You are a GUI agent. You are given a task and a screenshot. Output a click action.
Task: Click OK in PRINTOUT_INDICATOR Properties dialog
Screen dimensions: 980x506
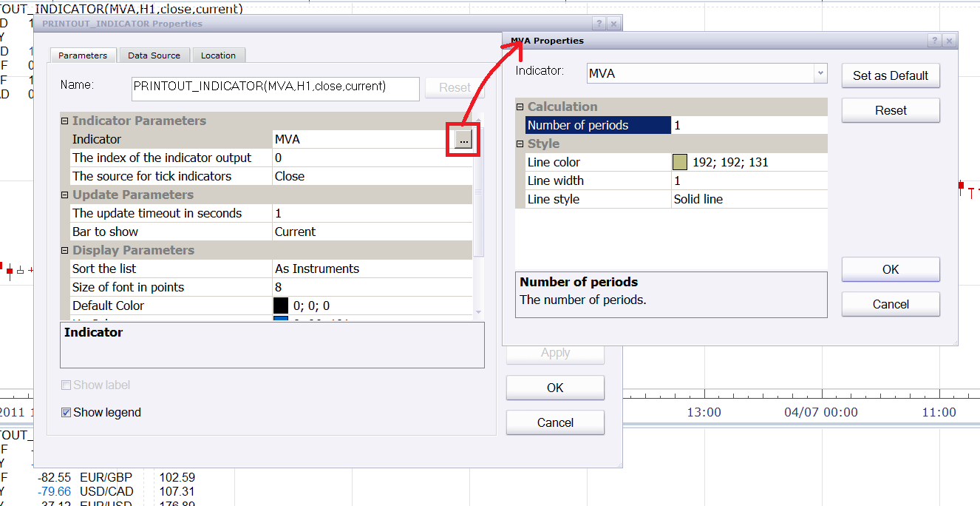click(555, 388)
